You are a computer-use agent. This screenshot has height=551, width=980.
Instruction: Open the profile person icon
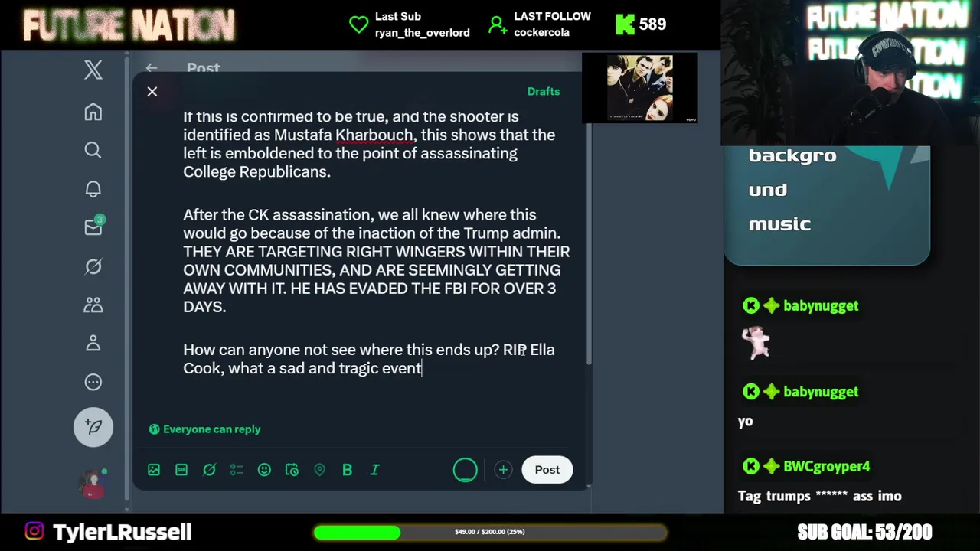tap(93, 344)
